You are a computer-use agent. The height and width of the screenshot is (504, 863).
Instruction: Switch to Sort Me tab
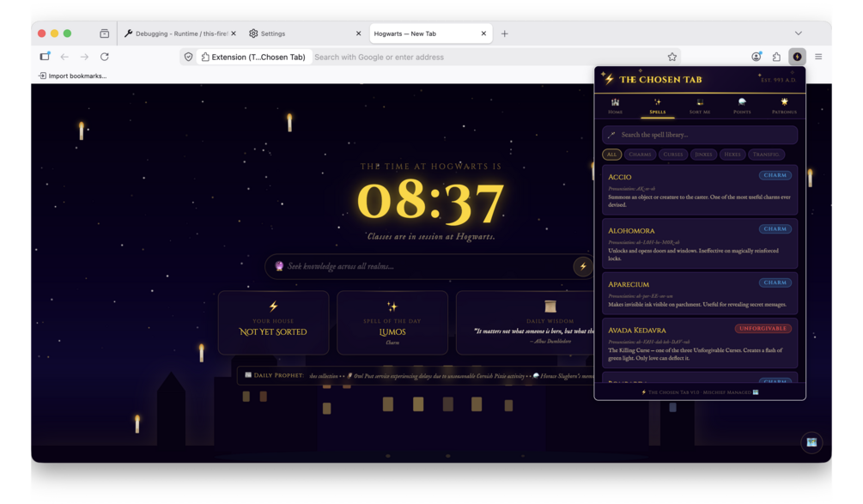pos(700,106)
